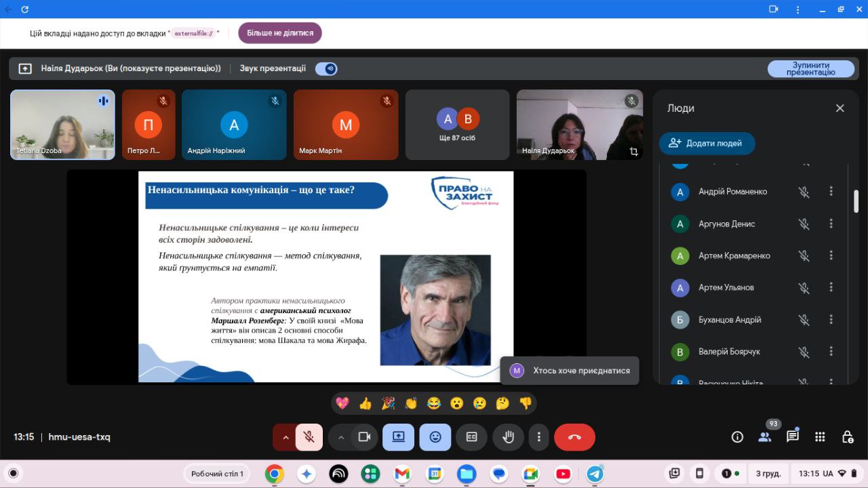Unmute the microphone button
The width and height of the screenshot is (868, 488).
309,437
